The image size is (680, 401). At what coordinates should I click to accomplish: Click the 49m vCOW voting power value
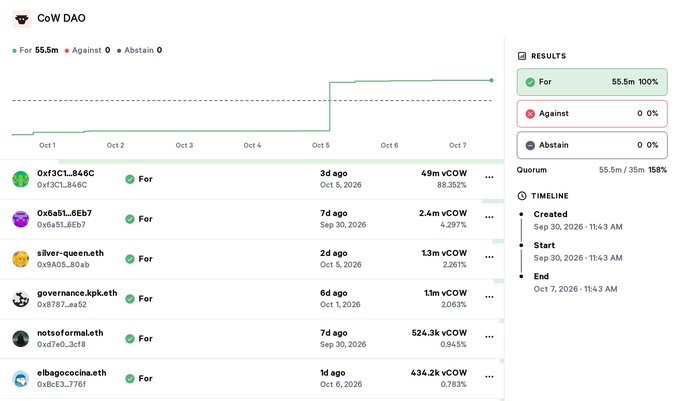tap(444, 173)
